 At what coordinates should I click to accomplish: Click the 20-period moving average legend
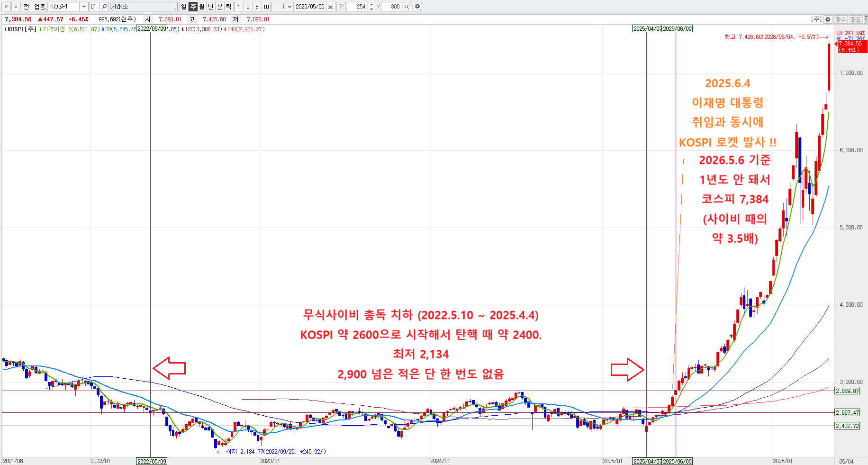point(120,29)
